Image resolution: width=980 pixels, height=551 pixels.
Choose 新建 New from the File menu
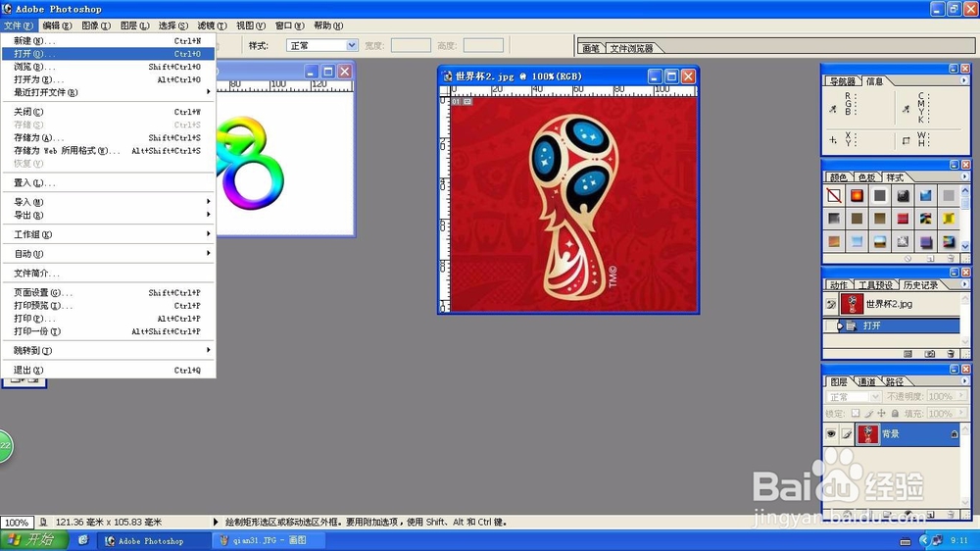(108, 40)
